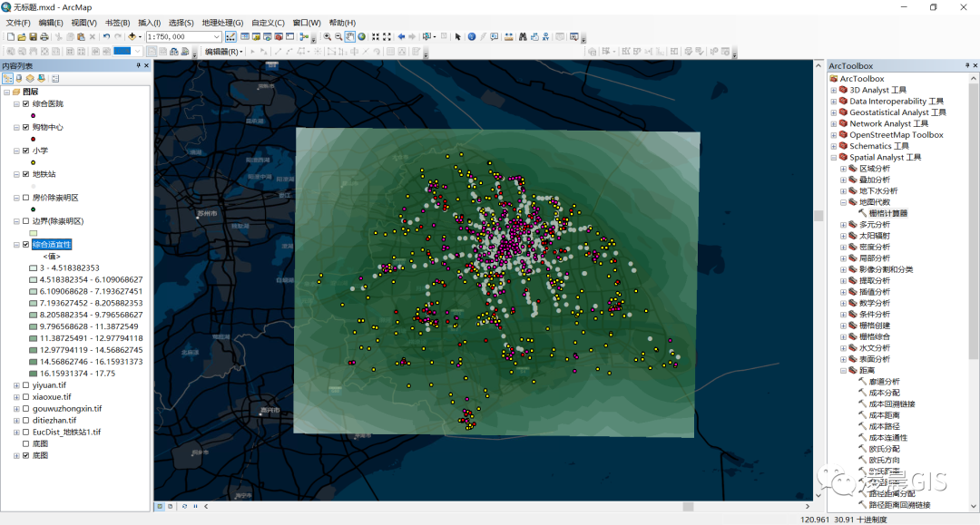Go back to previous extent
This screenshot has width=980, height=525.
click(x=402, y=37)
